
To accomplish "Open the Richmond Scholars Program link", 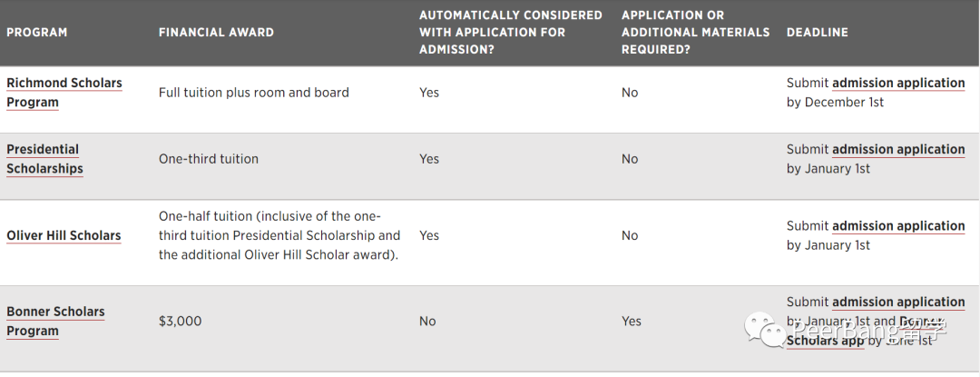I will point(64,93).
